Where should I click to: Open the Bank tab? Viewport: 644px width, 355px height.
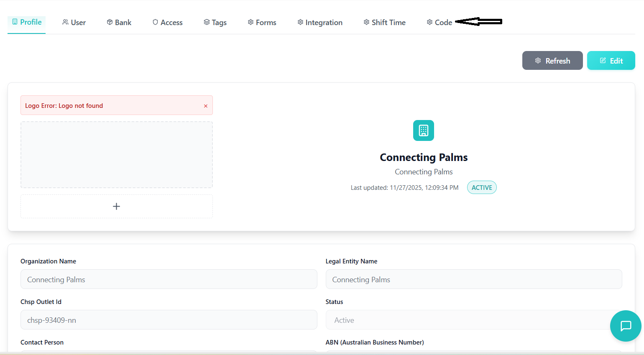coord(119,23)
